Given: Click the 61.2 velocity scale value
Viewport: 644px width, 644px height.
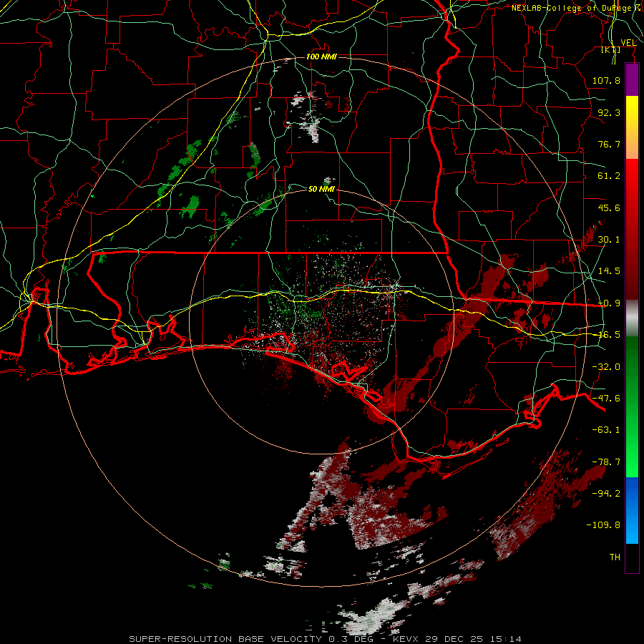Looking at the screenshot, I should [x=609, y=176].
